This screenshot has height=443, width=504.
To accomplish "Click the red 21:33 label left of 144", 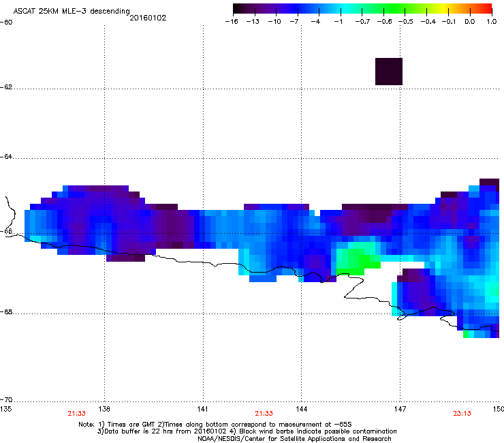I will [264, 414].
